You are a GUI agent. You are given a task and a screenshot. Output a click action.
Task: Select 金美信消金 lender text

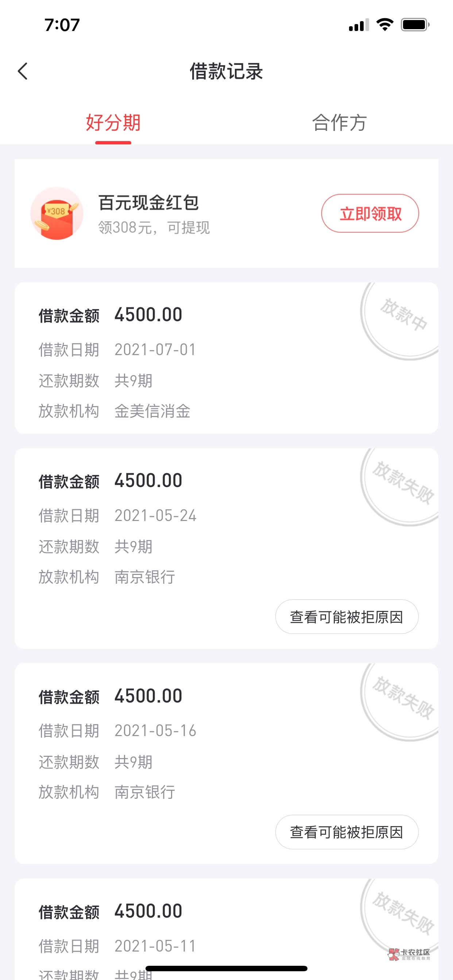pyautogui.click(x=152, y=411)
